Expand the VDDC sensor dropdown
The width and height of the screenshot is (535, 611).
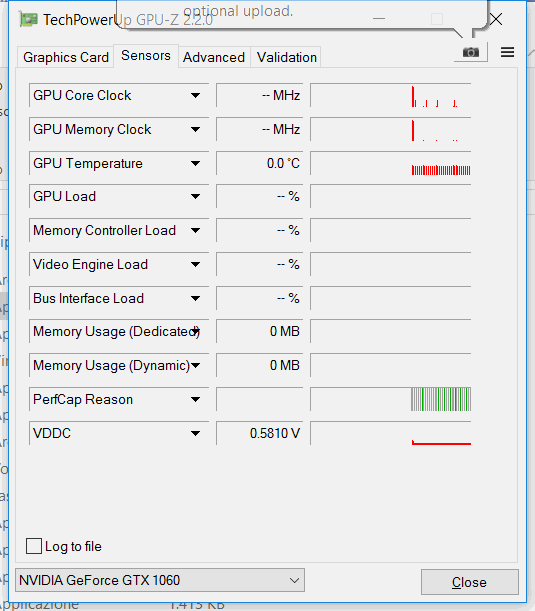tap(196, 433)
